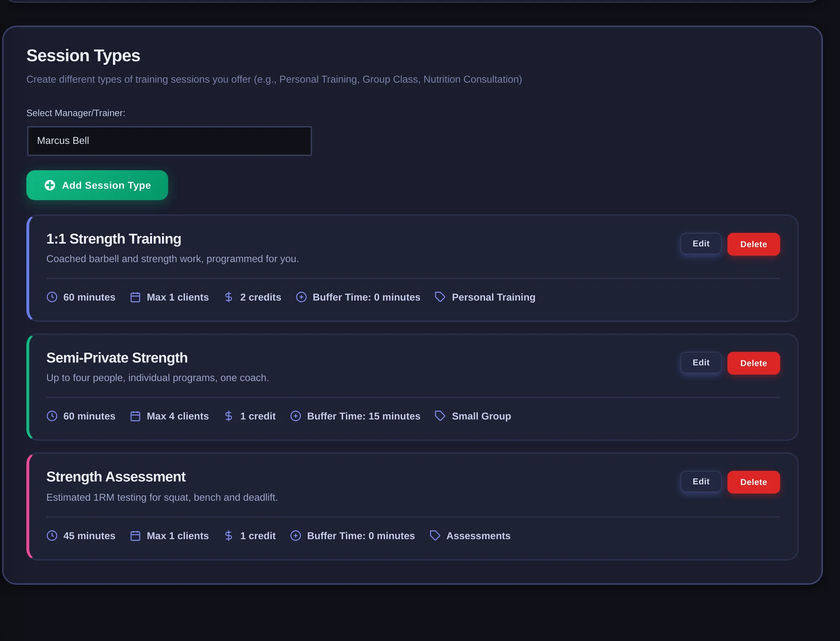Edit the 1:1 Strength Training session

coord(701,244)
